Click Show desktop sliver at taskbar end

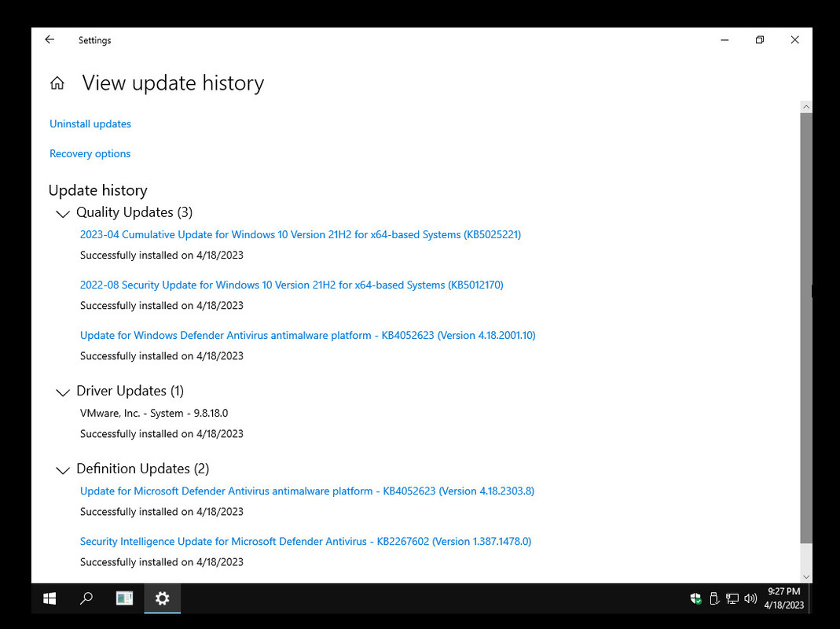810,598
